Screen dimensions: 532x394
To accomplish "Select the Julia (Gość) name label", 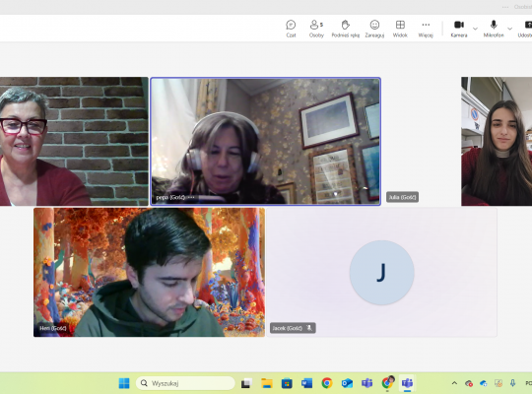I will click(x=402, y=197).
